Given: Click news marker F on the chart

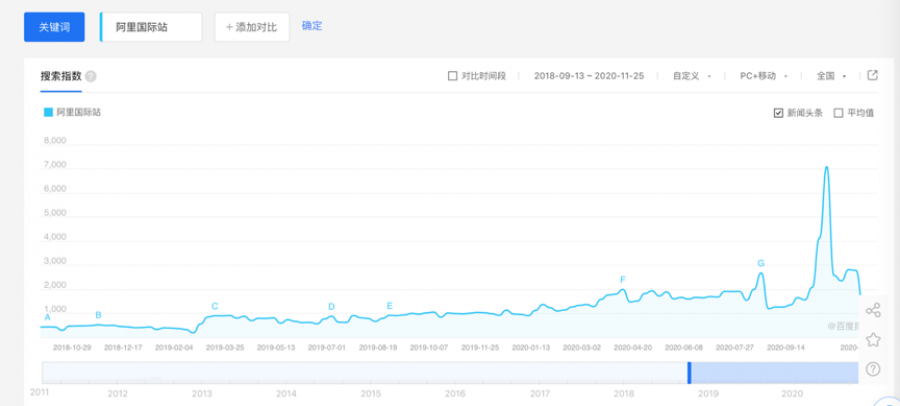Looking at the screenshot, I should 622,280.
